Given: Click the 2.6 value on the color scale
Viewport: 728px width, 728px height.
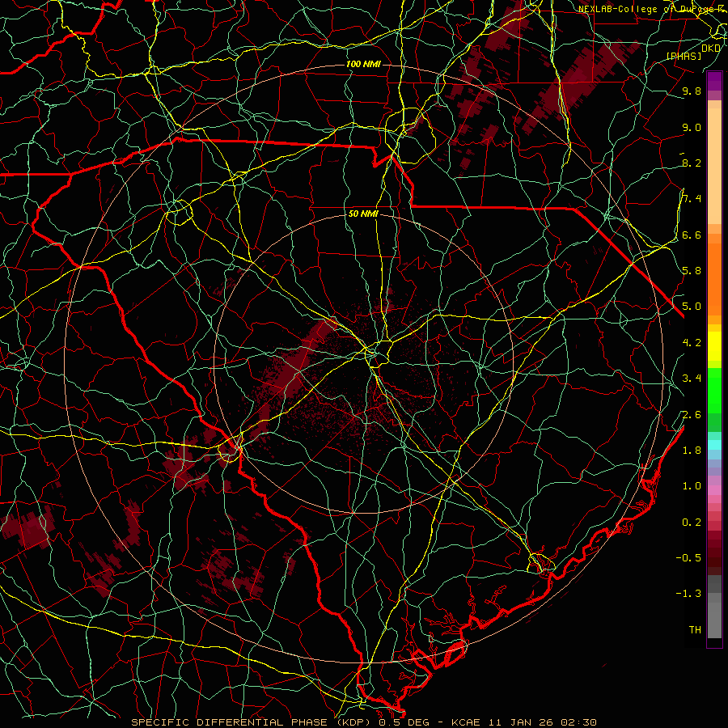Looking at the screenshot, I should click(x=692, y=414).
